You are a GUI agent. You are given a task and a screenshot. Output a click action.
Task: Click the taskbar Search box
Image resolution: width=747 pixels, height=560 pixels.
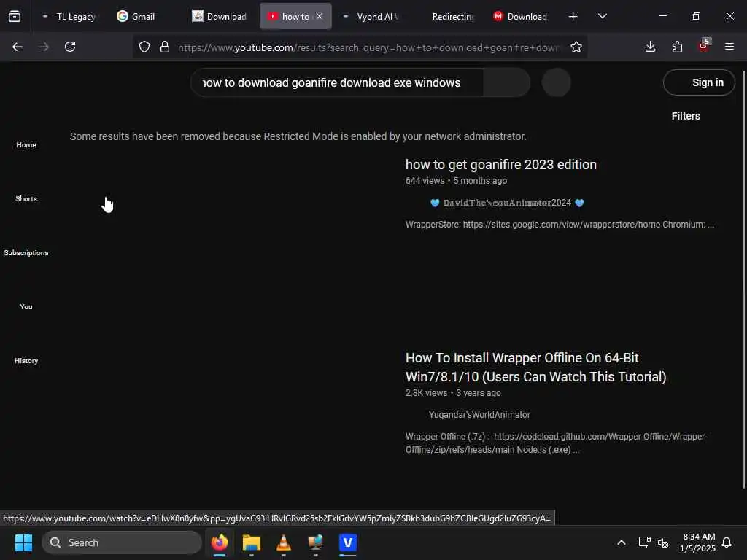122,542
